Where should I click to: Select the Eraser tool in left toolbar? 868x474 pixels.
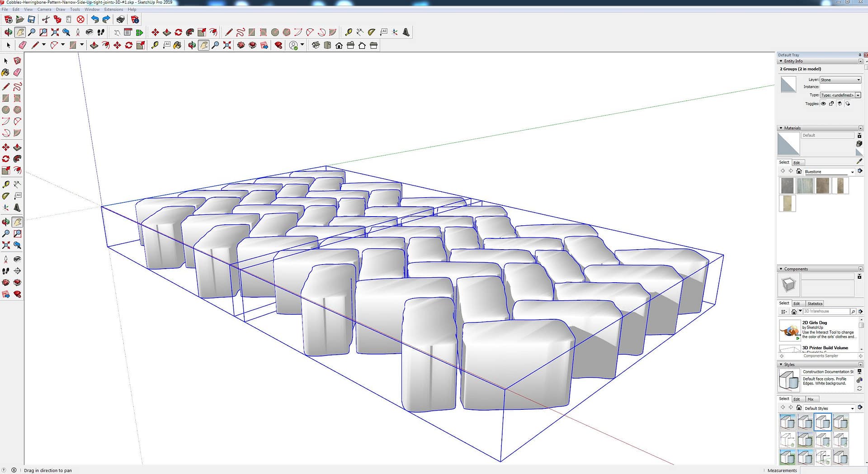[x=17, y=72]
